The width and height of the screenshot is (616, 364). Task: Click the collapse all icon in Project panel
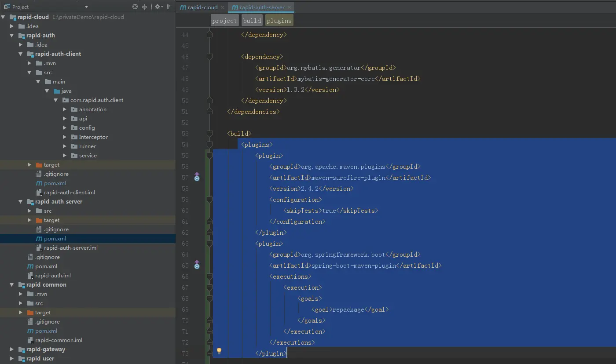(x=144, y=7)
